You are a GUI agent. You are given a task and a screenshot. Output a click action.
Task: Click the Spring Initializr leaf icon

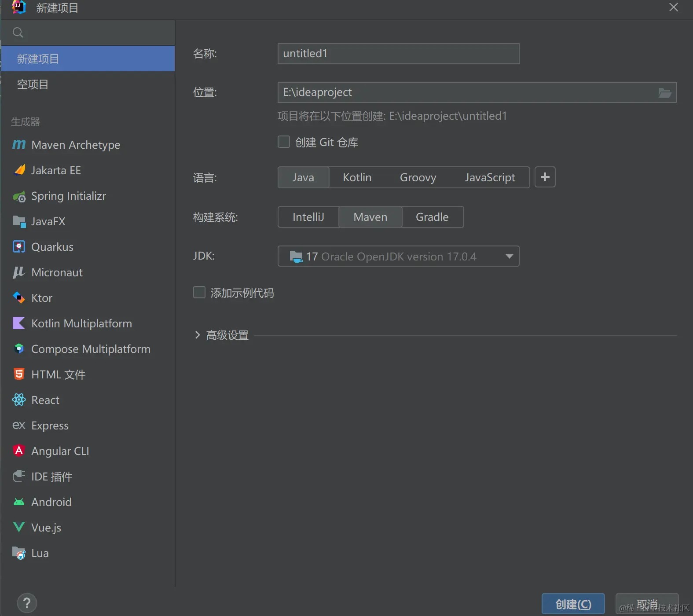[x=19, y=196]
